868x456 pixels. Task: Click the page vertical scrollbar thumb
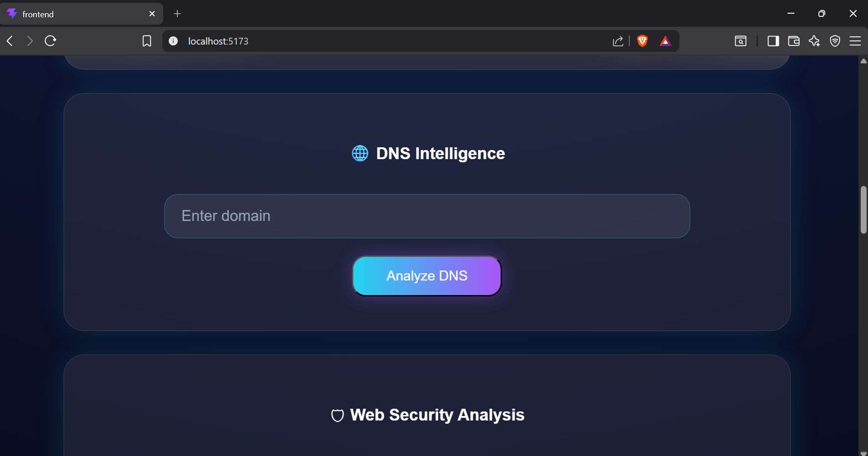pyautogui.click(x=863, y=210)
